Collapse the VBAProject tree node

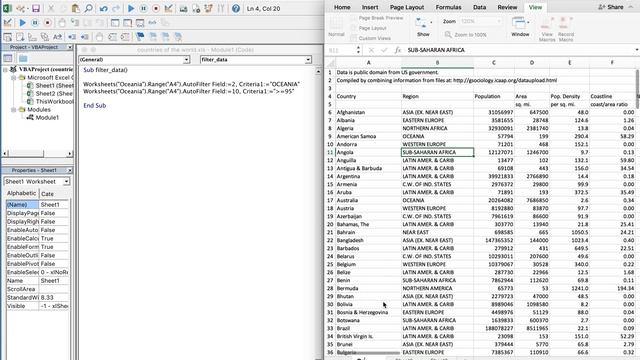(5, 69)
